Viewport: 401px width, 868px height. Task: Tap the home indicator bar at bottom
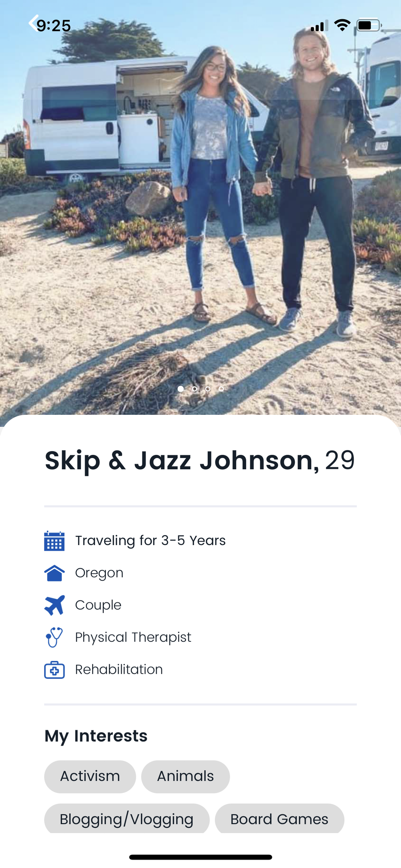[x=200, y=857]
